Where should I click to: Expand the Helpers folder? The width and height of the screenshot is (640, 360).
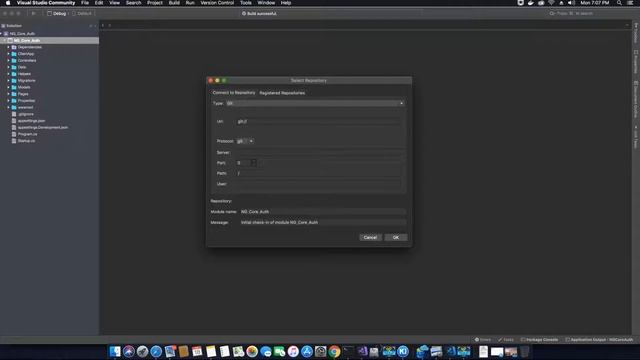8,74
